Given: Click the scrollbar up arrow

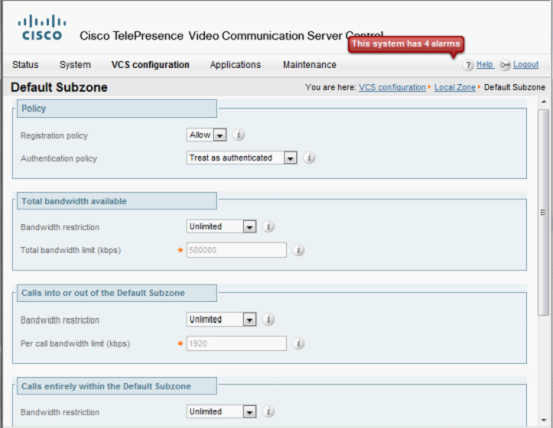Looking at the screenshot, I should click(x=543, y=102).
